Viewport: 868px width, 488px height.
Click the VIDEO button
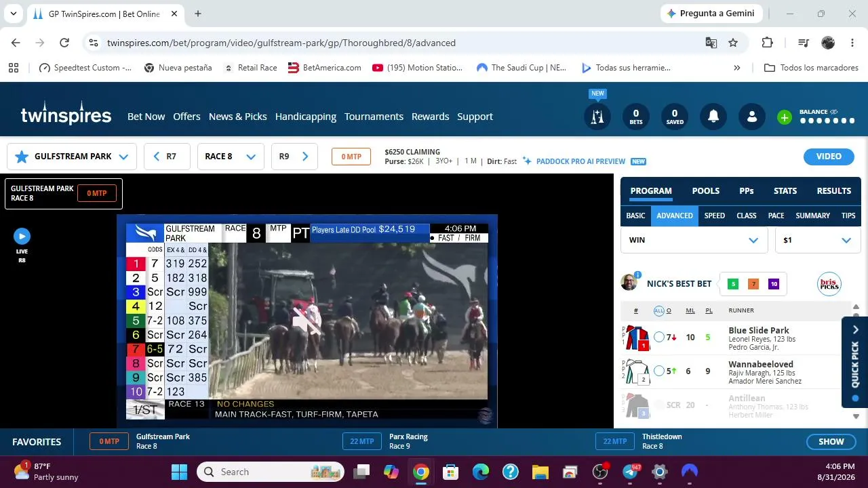(x=829, y=157)
